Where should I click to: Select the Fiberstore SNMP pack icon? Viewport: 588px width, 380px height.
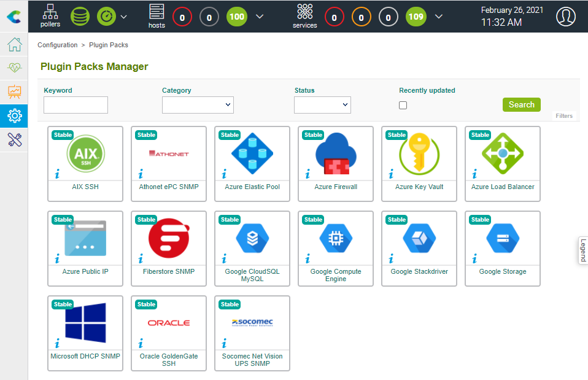click(169, 238)
